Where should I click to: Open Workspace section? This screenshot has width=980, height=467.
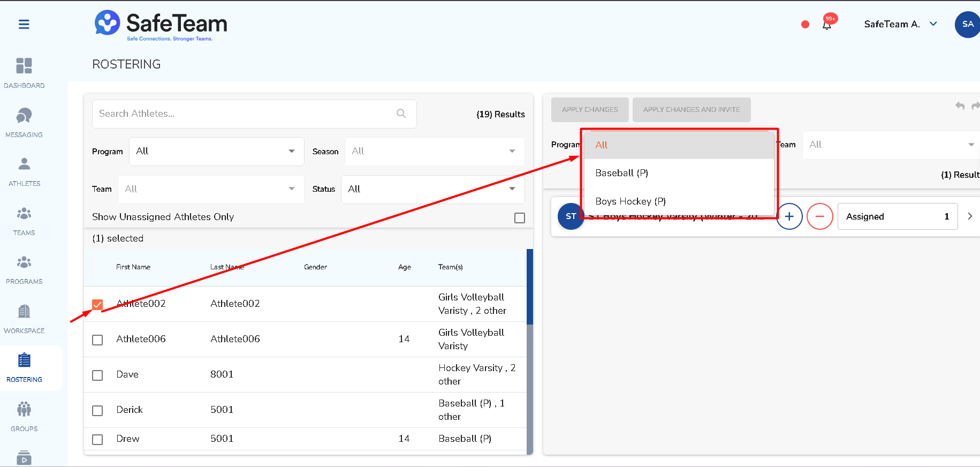(24, 319)
